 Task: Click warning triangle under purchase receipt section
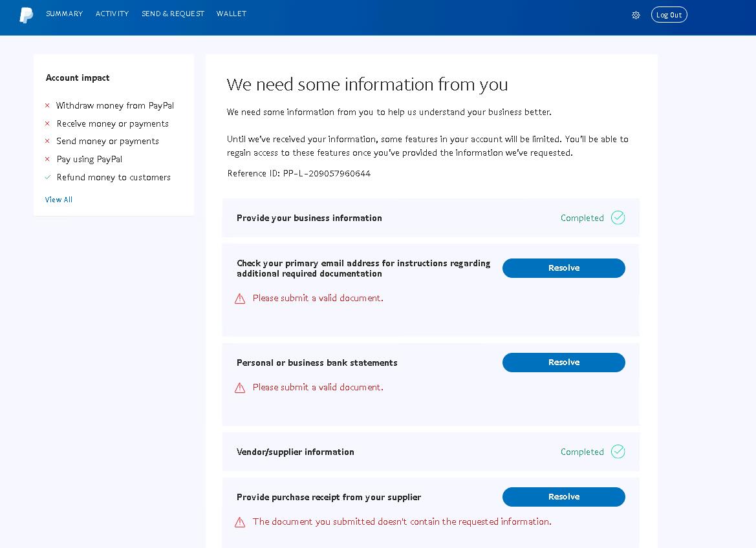[x=240, y=522]
